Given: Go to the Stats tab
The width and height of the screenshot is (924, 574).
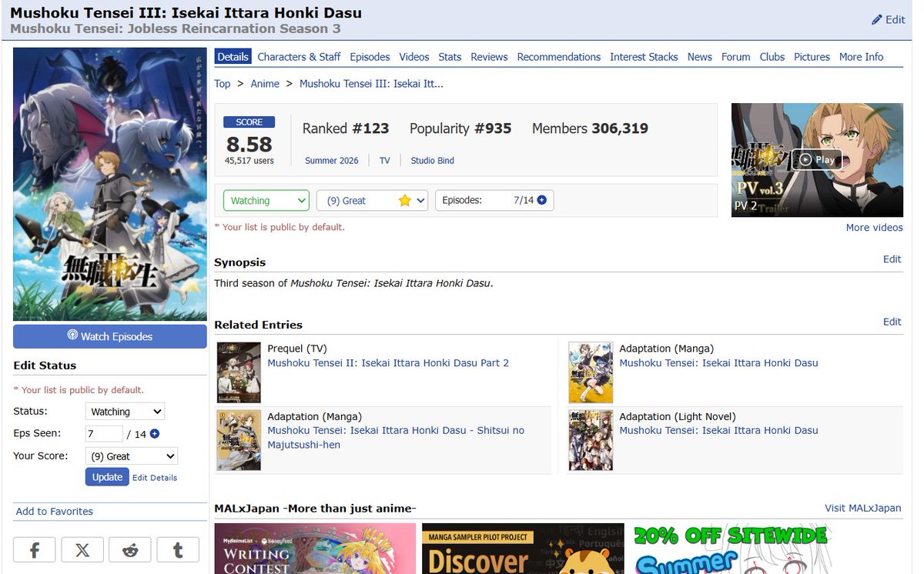Looking at the screenshot, I should click(450, 57).
